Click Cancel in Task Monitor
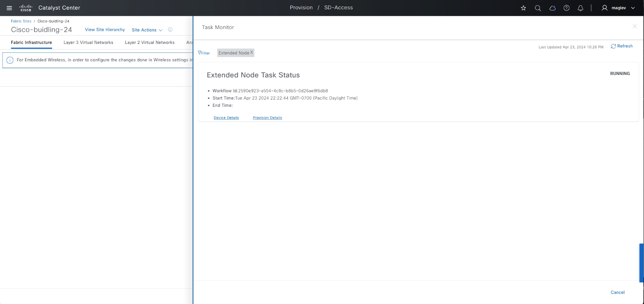Screen dimensions: 644x304 pyautogui.click(x=617, y=292)
